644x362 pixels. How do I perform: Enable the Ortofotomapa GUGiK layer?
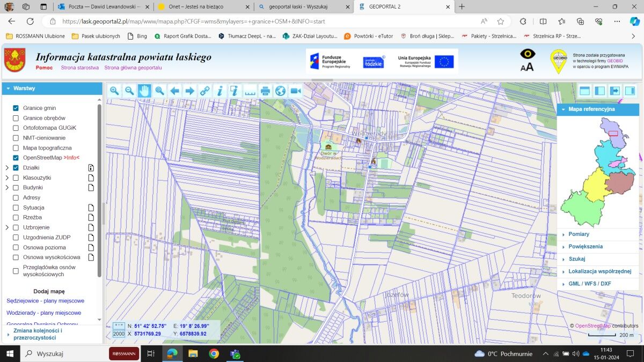coord(16,128)
